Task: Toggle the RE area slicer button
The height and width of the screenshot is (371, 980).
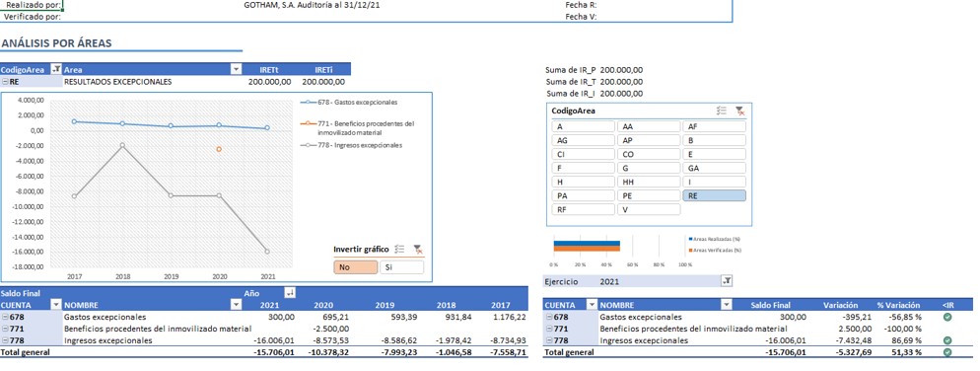Action: [714, 195]
